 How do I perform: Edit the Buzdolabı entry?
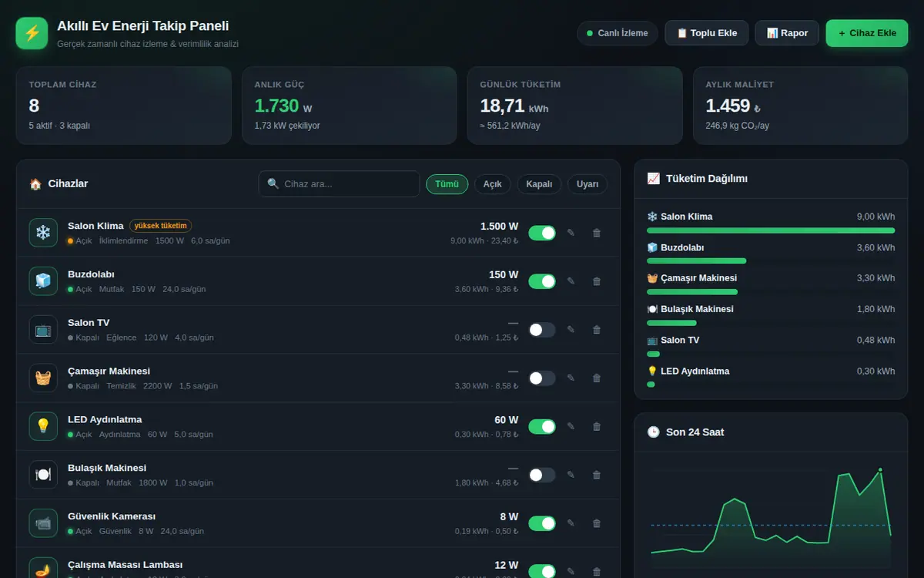point(571,281)
